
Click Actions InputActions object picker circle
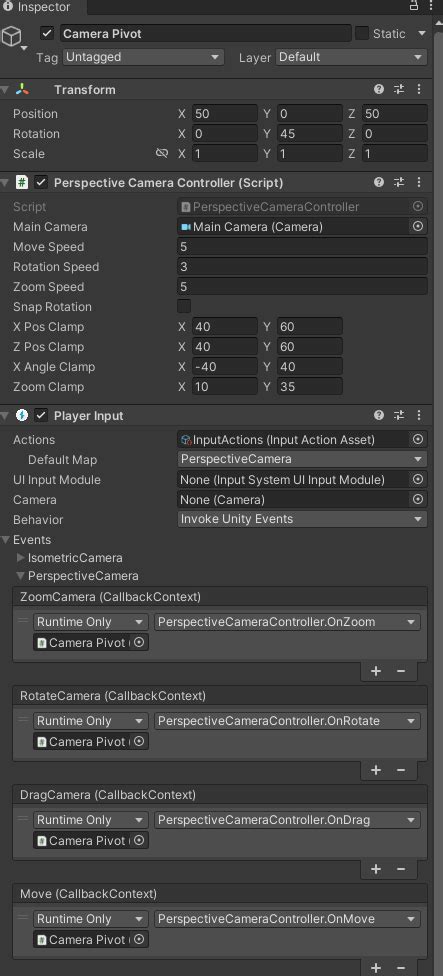(x=418, y=439)
